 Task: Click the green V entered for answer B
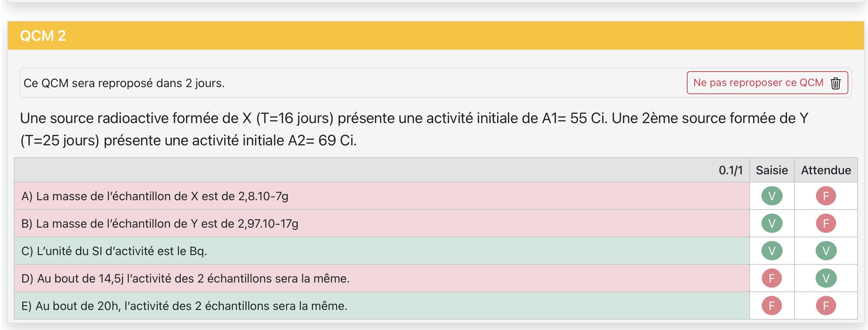pos(772,223)
